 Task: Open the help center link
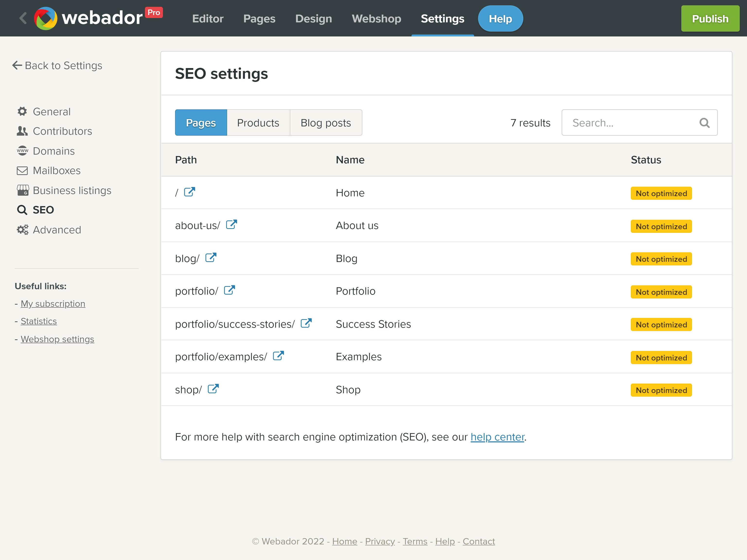click(x=497, y=437)
